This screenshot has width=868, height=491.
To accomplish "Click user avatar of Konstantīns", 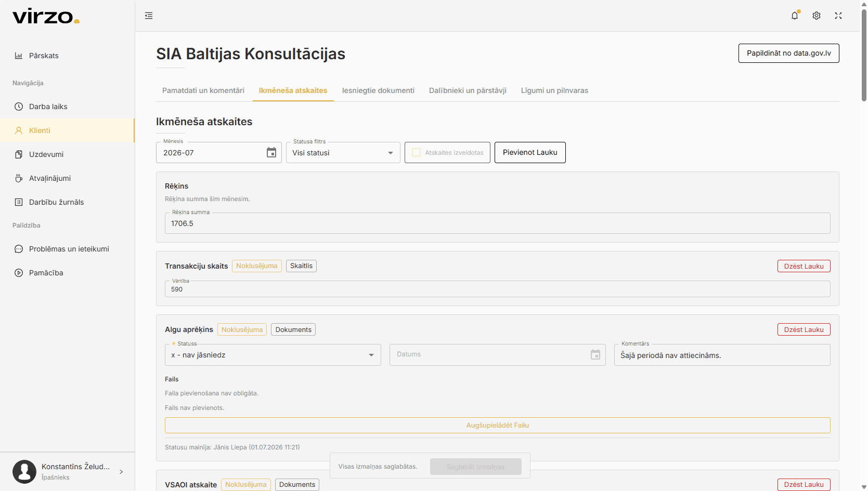I will pos(24,472).
